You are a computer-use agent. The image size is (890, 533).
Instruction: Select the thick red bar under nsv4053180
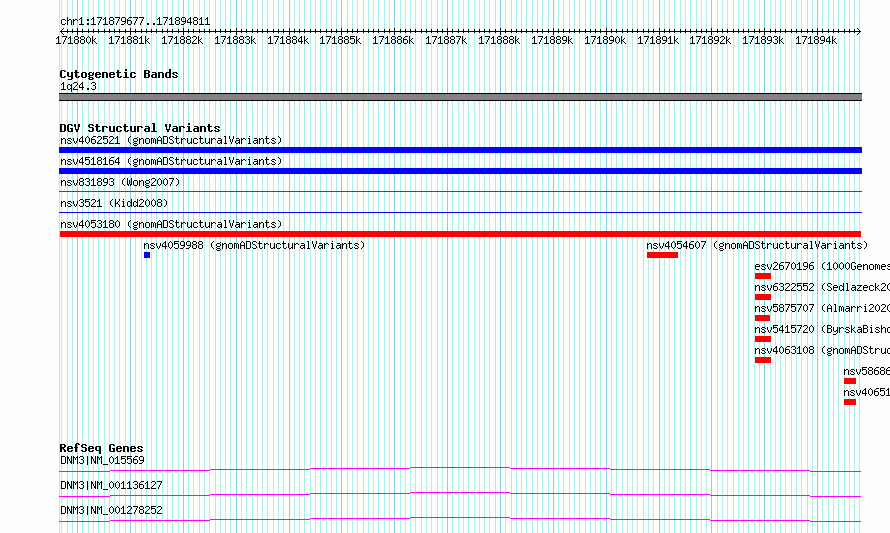pyautogui.click(x=460, y=234)
